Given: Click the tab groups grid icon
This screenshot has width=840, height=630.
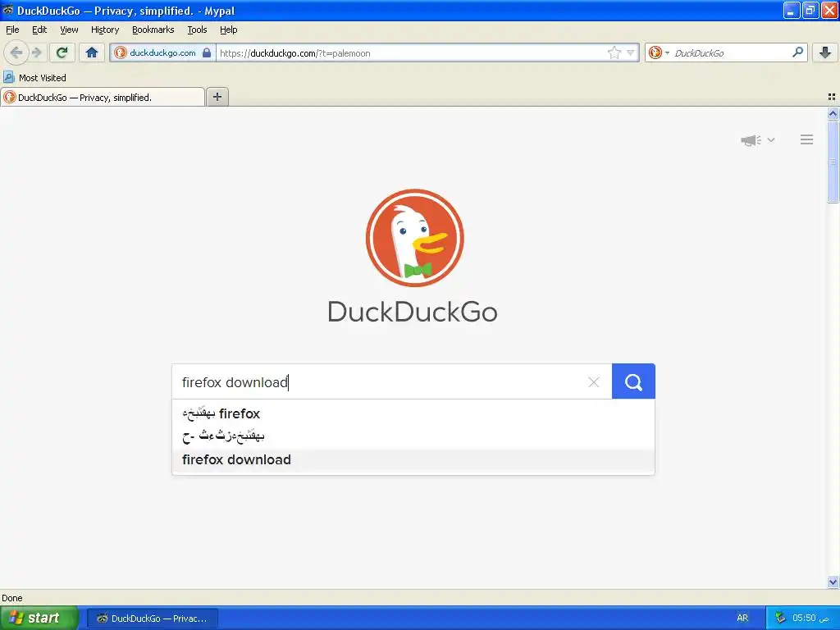Looking at the screenshot, I should point(832,97).
